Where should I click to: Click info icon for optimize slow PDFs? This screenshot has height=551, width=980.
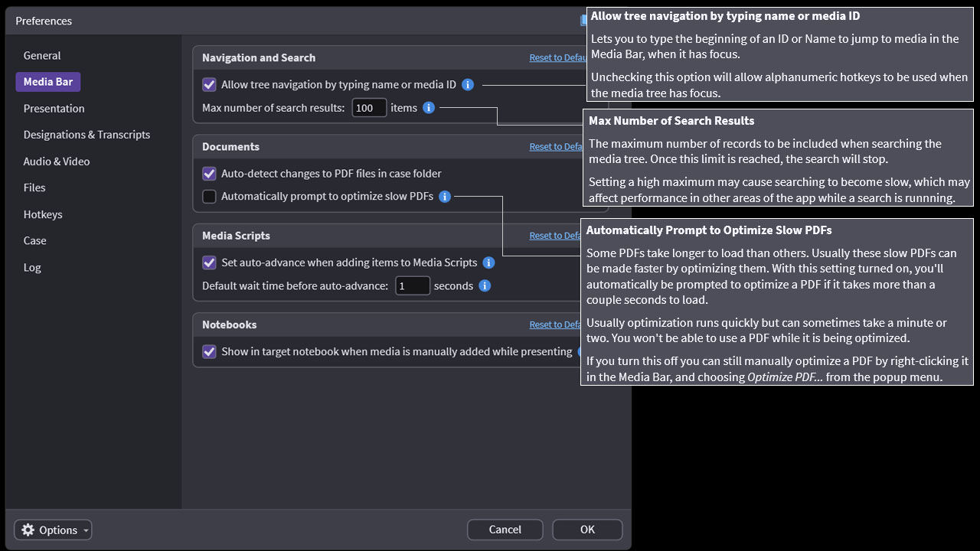pos(445,197)
